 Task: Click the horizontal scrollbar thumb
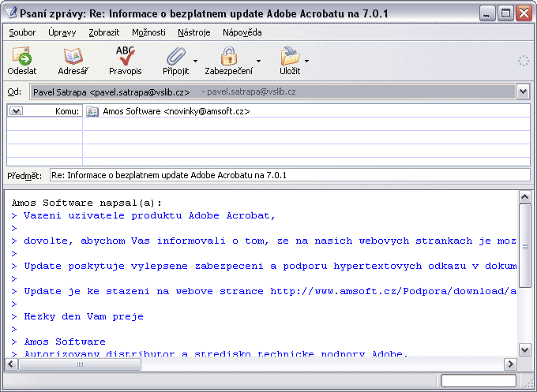80,364
